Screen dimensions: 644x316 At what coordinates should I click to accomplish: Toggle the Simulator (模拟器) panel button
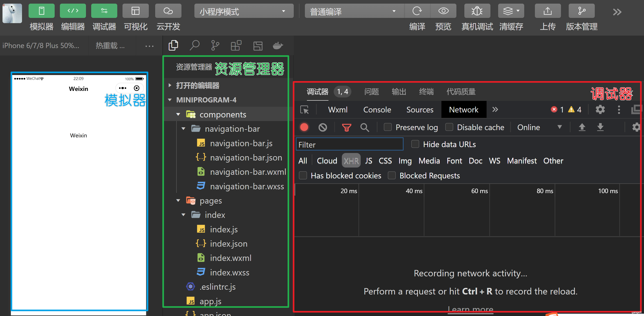(42, 11)
